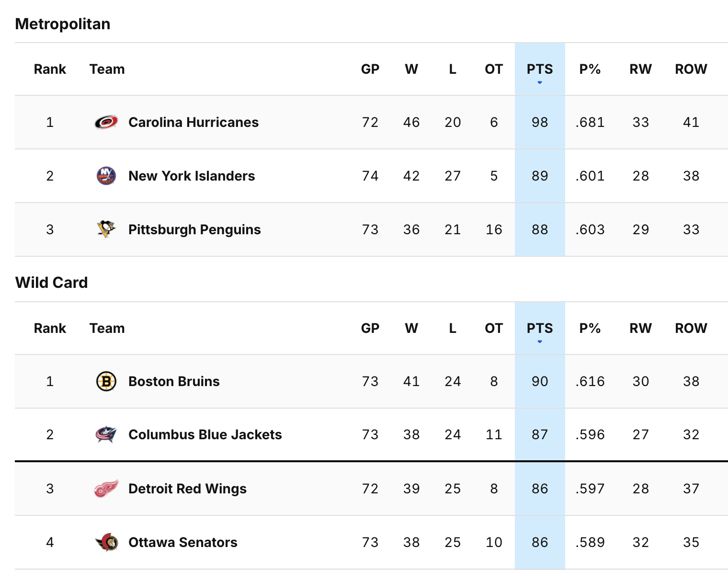Open the Boston Bruins team page
Viewport: 728px width, 570px height.
pos(174,382)
